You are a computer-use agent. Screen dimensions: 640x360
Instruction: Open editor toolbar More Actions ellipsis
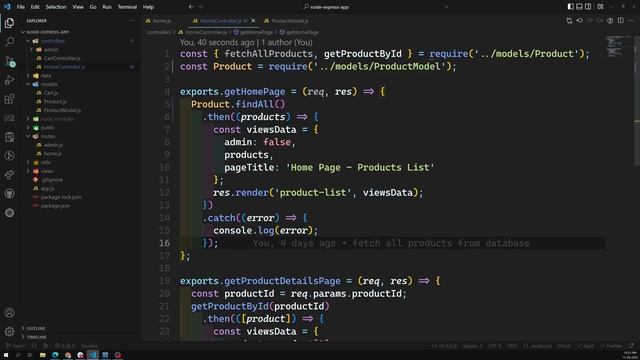pyautogui.click(x=631, y=21)
